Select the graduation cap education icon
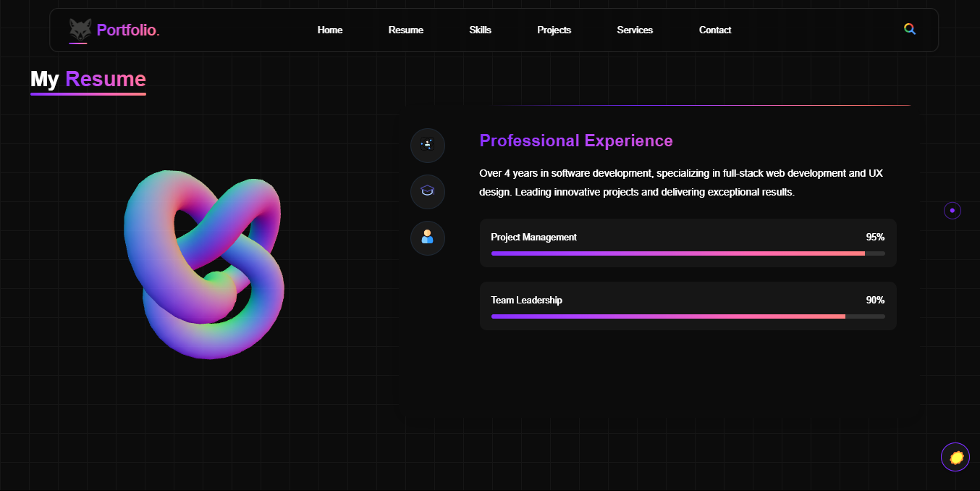Image resolution: width=980 pixels, height=491 pixels. click(x=427, y=191)
